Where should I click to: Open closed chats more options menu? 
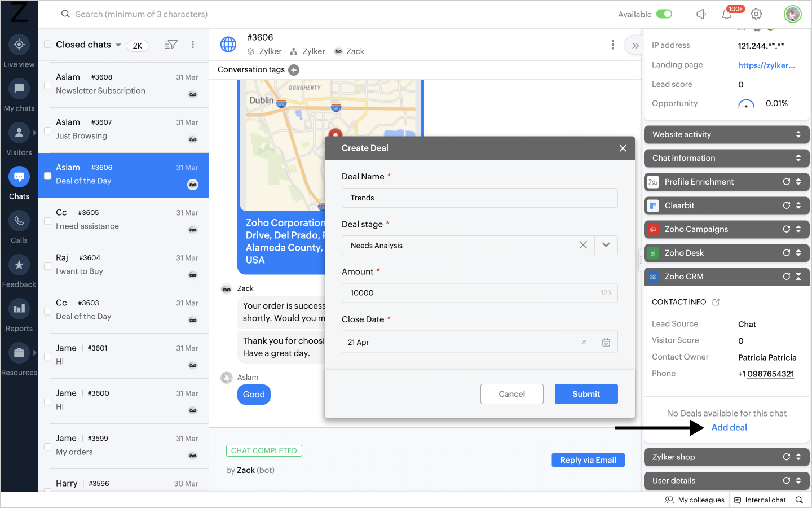pos(193,45)
